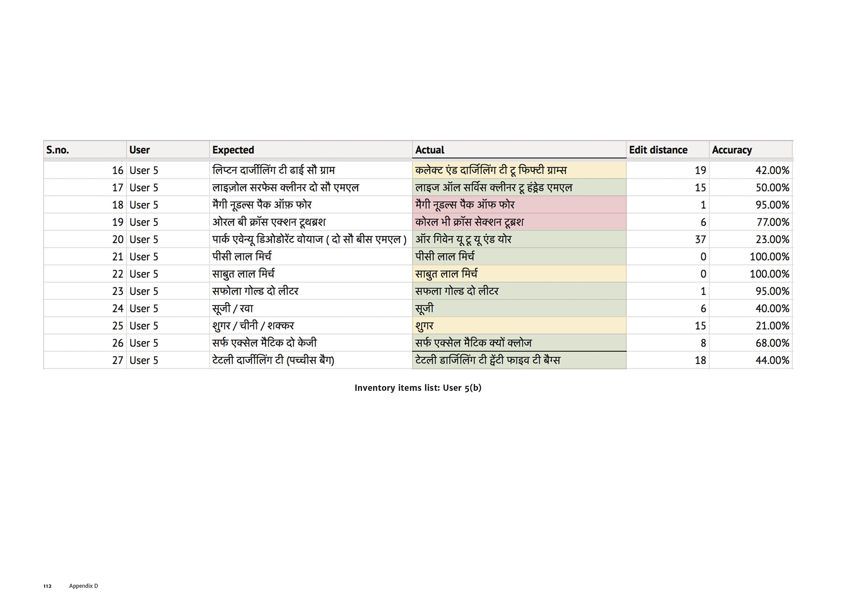Click the S.no. column header

tap(58, 150)
